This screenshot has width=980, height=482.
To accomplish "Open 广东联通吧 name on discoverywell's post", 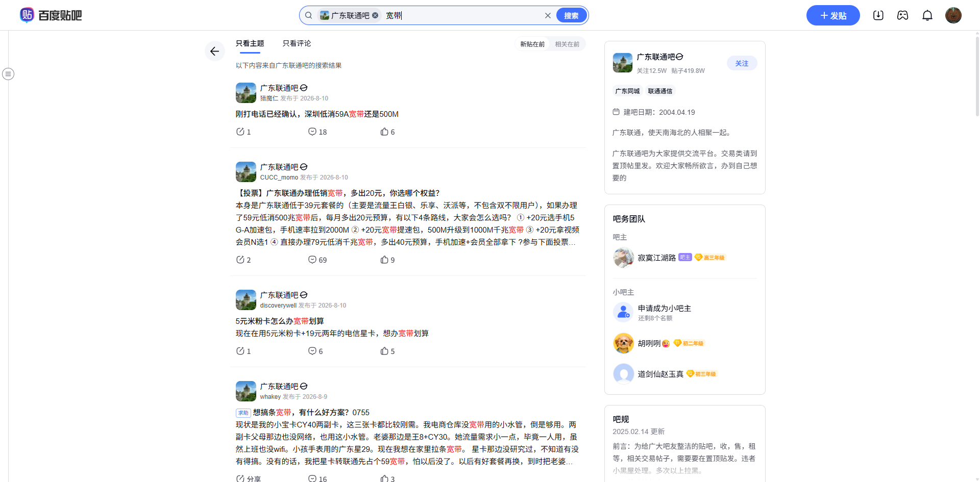I will point(279,295).
